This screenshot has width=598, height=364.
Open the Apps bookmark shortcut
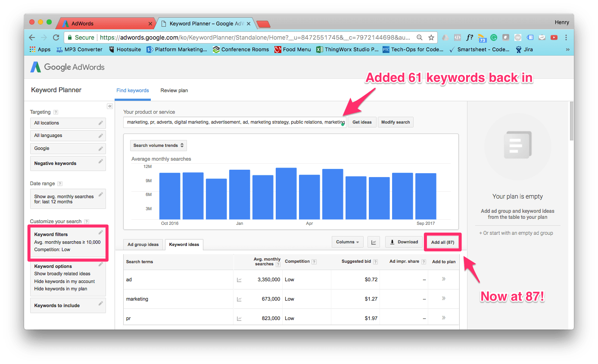coord(40,50)
